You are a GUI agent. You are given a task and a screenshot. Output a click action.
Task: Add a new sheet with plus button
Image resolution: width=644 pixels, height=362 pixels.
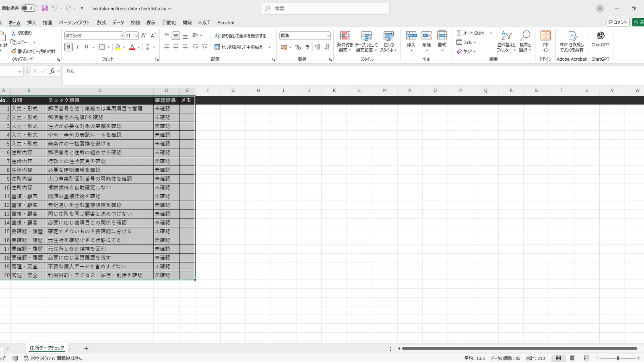(86, 348)
